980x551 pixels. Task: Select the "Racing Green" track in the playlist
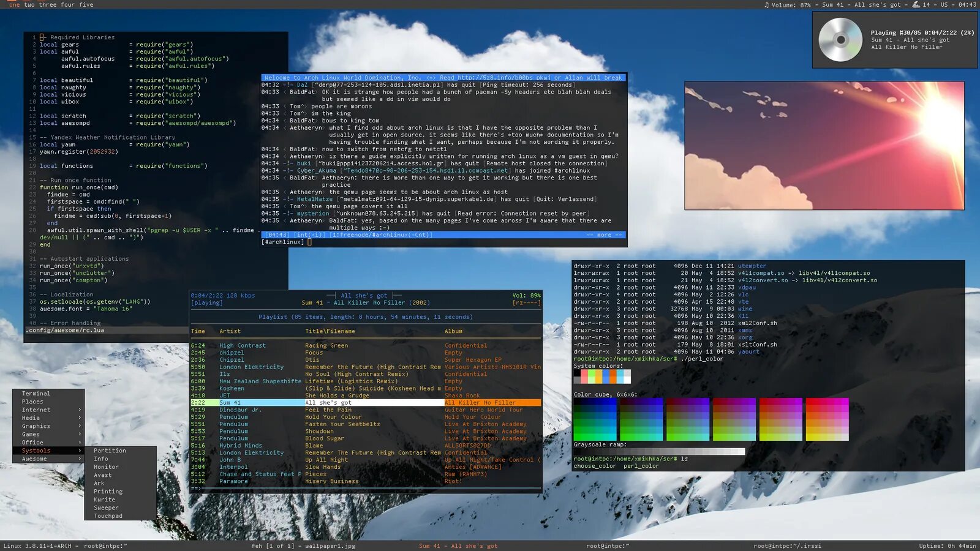point(326,346)
